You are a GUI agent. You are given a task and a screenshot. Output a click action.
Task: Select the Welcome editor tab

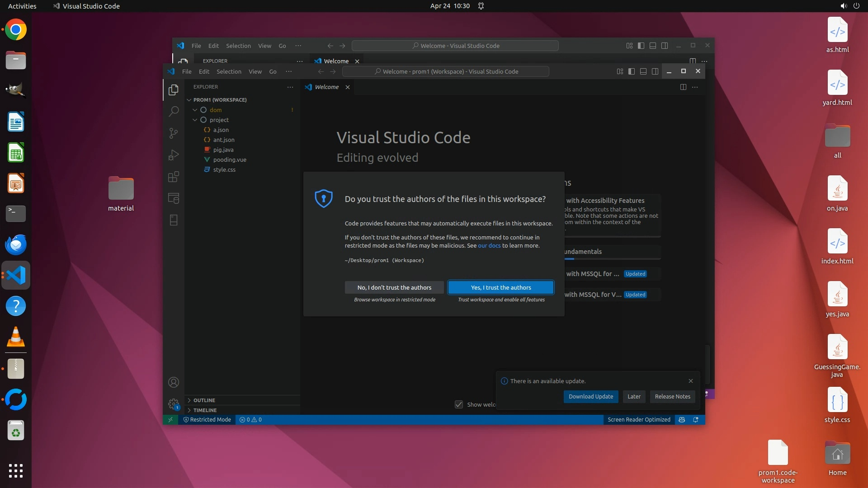coord(326,87)
